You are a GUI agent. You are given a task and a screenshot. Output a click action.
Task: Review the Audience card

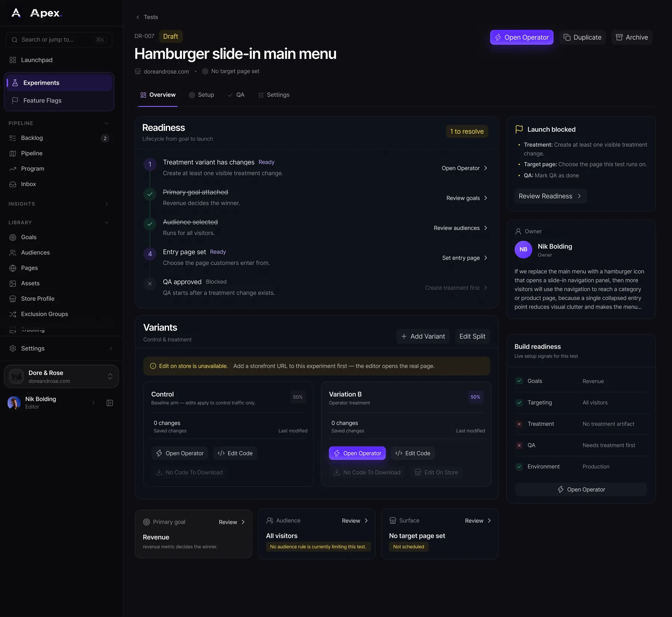[x=355, y=521]
